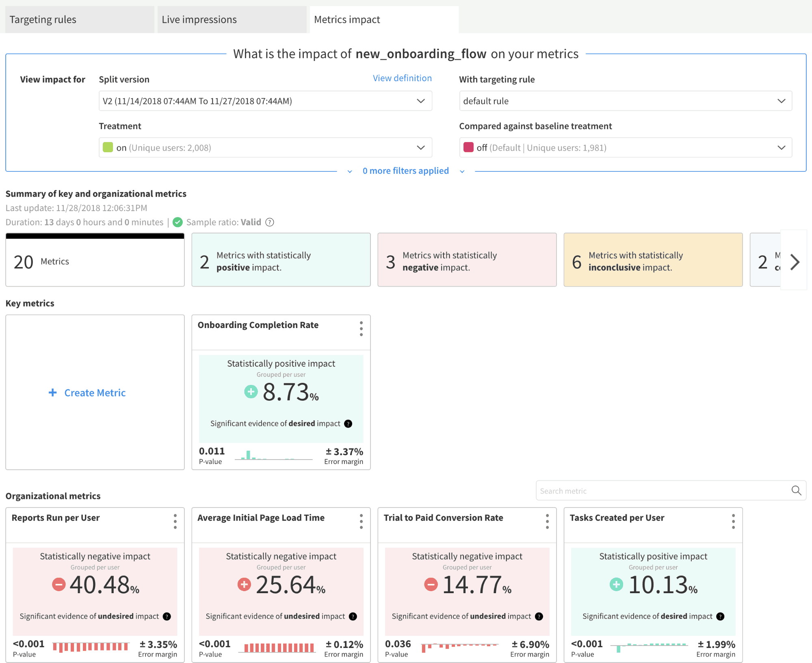Image resolution: width=812 pixels, height=663 pixels.
Task: Click the Create Metric button
Action: click(87, 393)
